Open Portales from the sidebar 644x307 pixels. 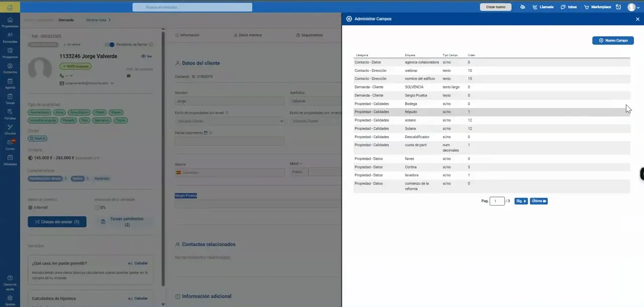pyautogui.click(x=10, y=114)
